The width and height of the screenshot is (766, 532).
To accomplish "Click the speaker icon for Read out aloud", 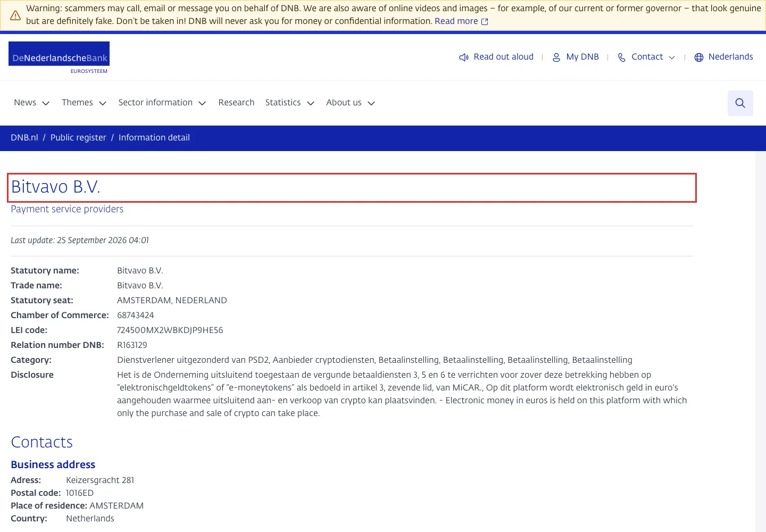I will (464, 57).
